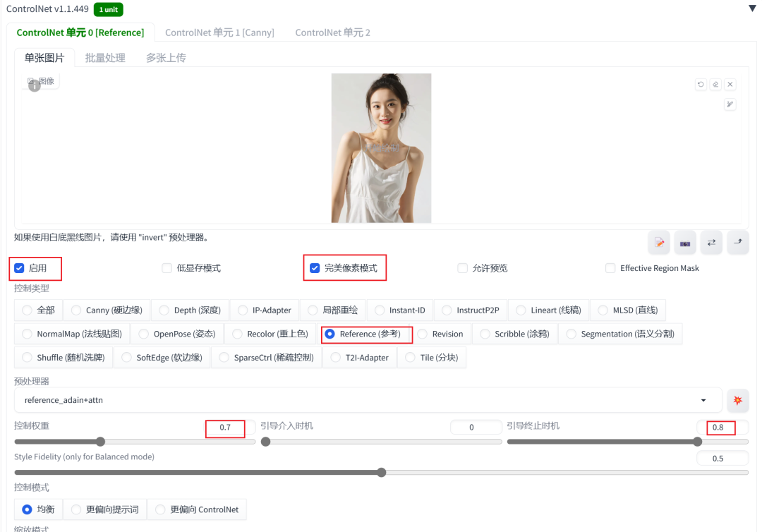Image resolution: width=762 pixels, height=532 pixels.
Task: Enable 低显存模式 checkbox
Action: 167,268
